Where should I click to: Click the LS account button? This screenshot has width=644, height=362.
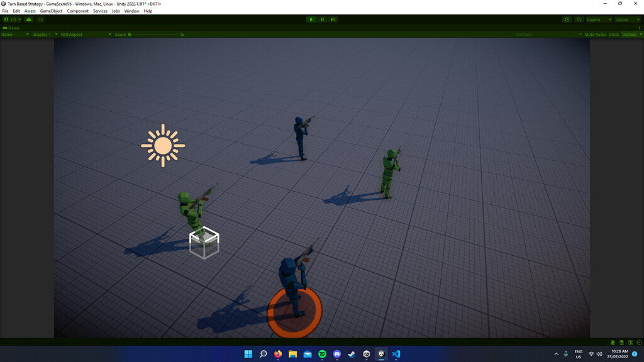click(x=11, y=19)
